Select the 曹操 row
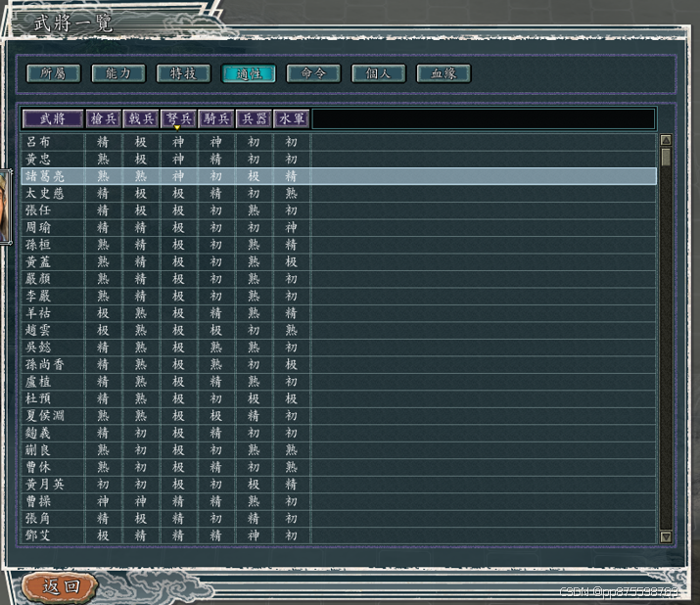This screenshot has height=605, width=700. [x=339, y=501]
